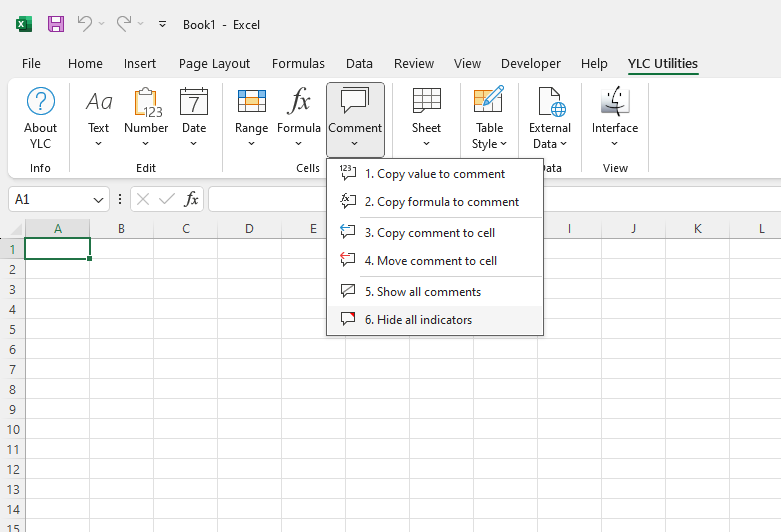781x532 pixels.
Task: Open the Sheet tools button
Action: point(426,117)
